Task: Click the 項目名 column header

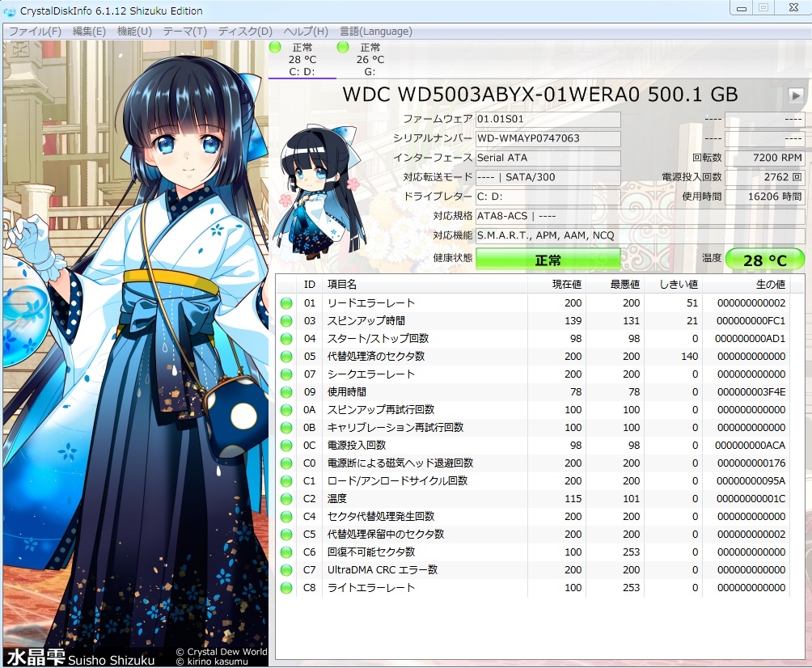Action: pos(425,285)
